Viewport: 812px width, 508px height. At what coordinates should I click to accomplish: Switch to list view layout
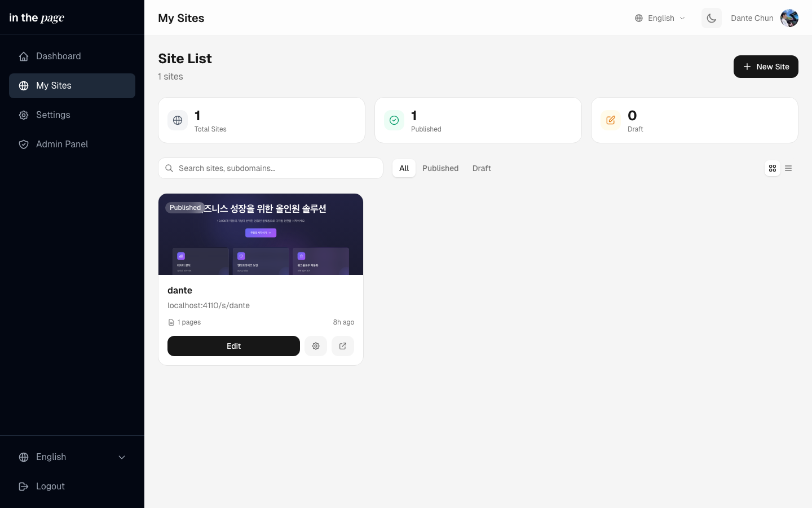pyautogui.click(x=788, y=168)
